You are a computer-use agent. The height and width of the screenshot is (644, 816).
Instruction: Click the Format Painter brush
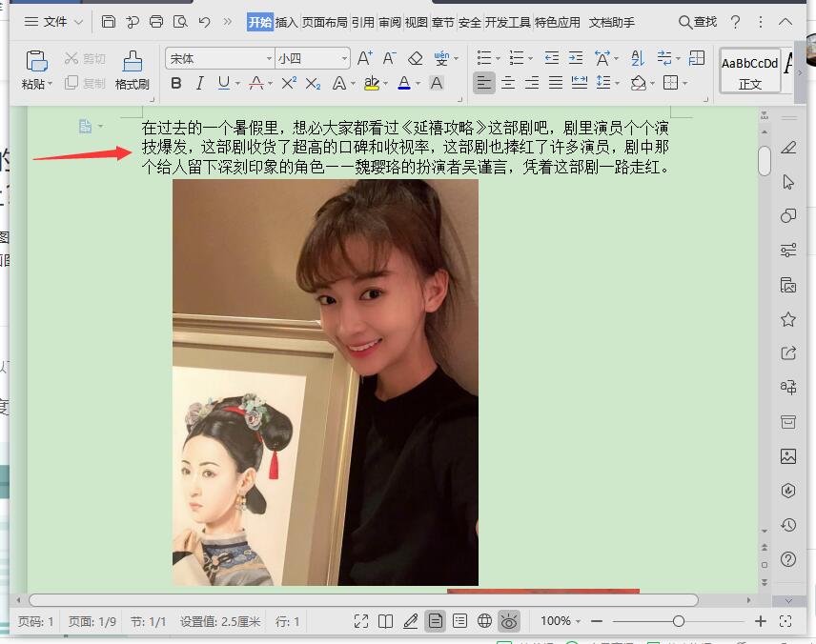point(133,61)
